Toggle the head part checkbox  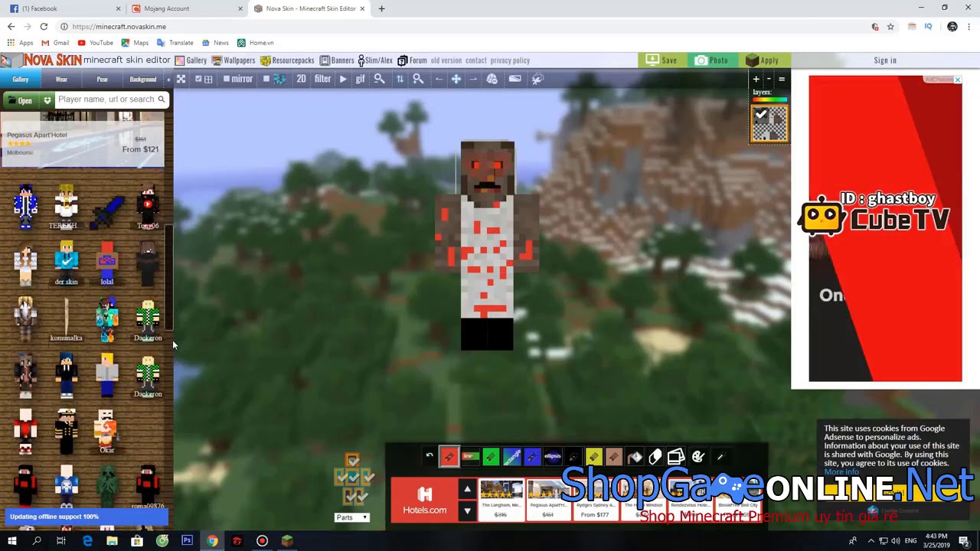(352, 460)
